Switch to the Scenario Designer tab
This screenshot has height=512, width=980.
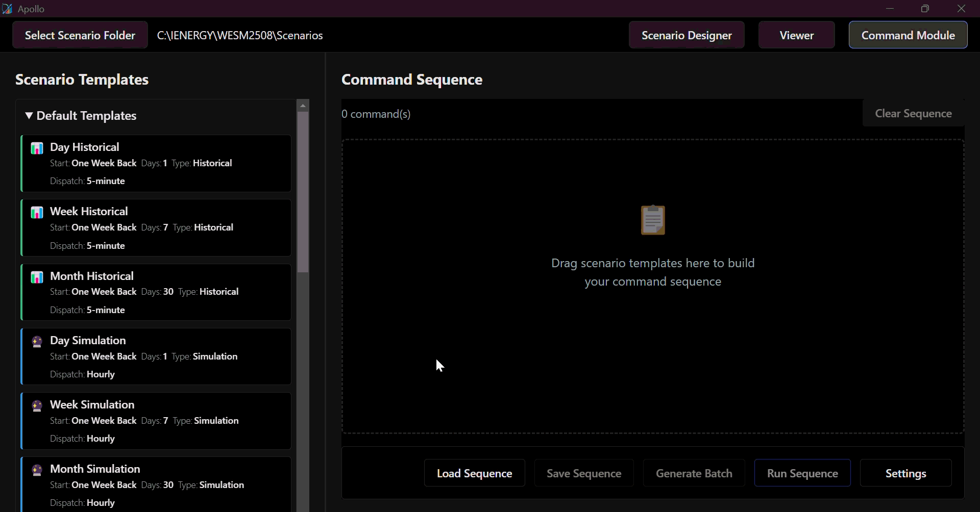click(x=687, y=35)
